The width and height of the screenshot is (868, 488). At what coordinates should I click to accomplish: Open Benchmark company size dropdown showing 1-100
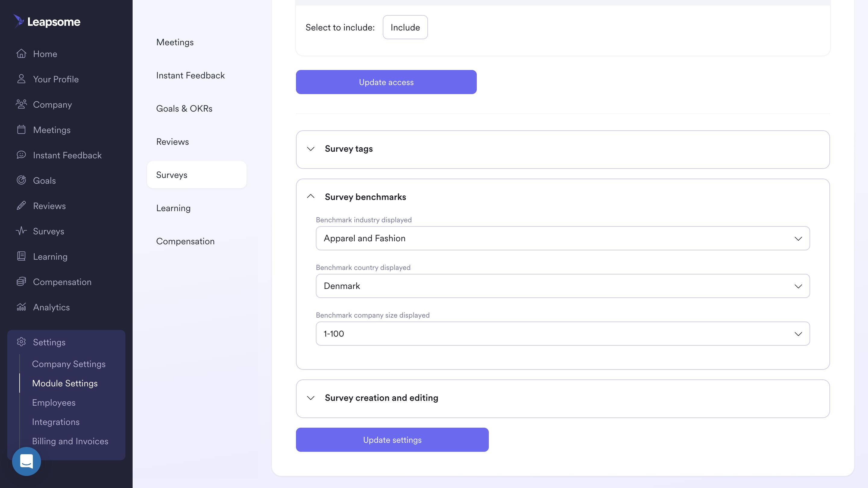tap(563, 333)
